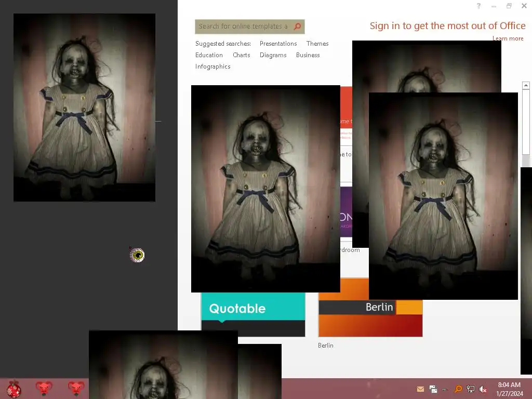Screen dimensions: 532x399
Task: Open the Diagrams suggested search
Action: tap(273, 55)
